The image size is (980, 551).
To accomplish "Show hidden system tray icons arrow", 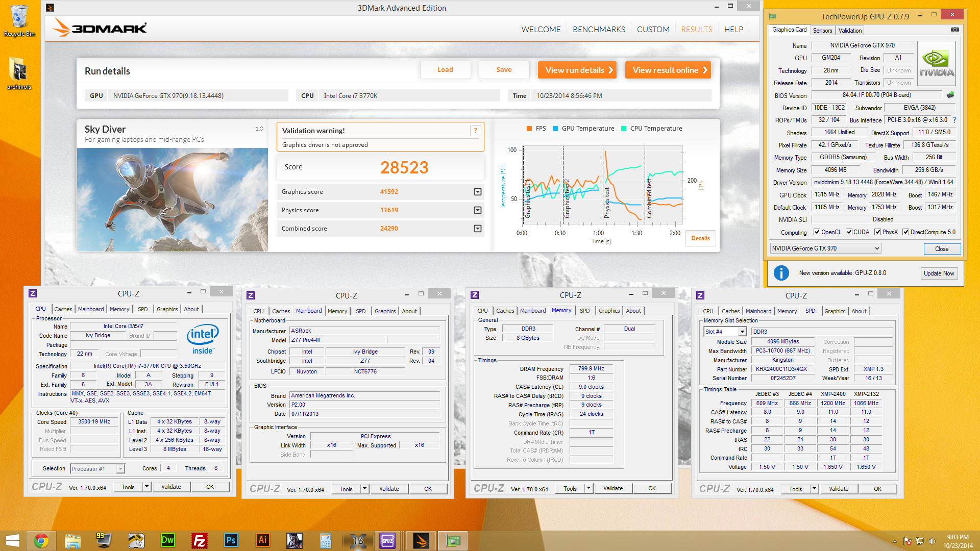I will coord(895,541).
